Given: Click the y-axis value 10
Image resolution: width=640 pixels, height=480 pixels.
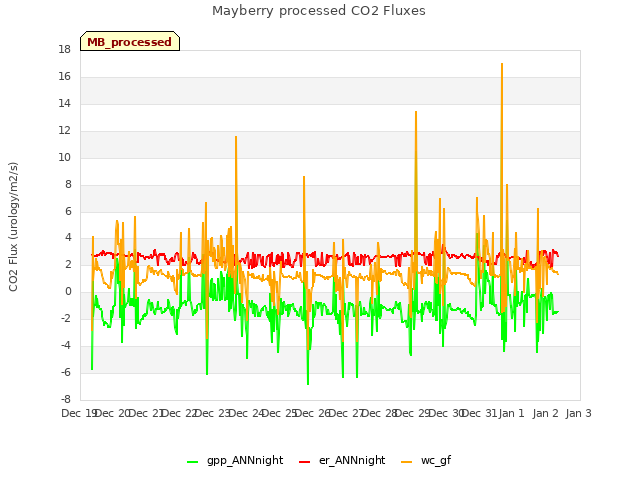Looking at the screenshot, I should (x=64, y=158).
